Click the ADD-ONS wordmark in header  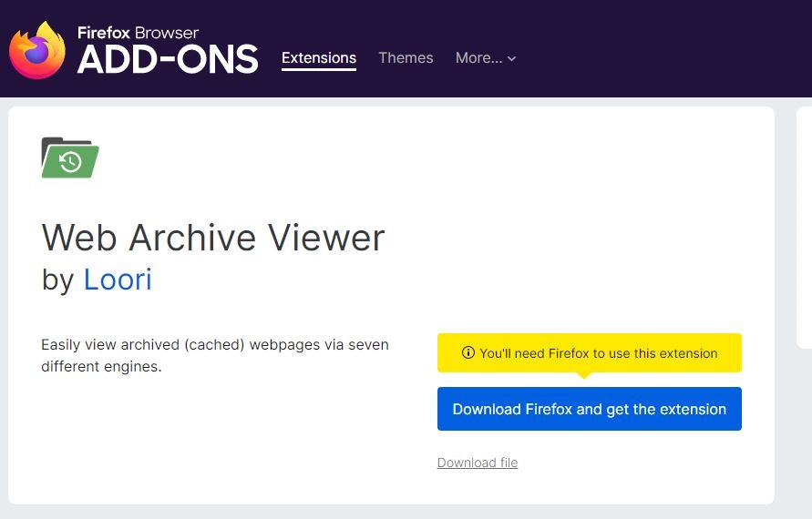(x=168, y=60)
